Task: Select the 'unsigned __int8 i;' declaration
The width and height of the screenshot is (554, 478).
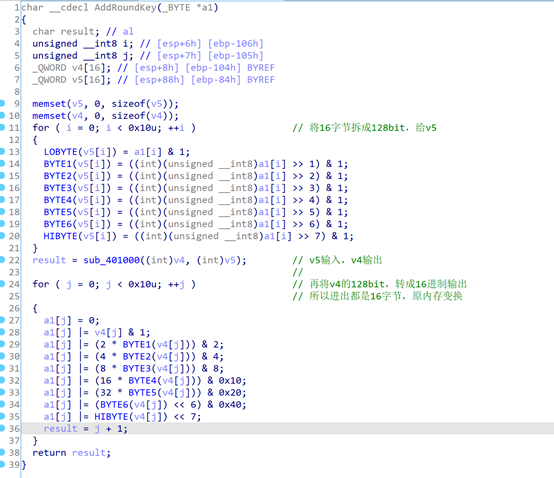Action: point(83,43)
